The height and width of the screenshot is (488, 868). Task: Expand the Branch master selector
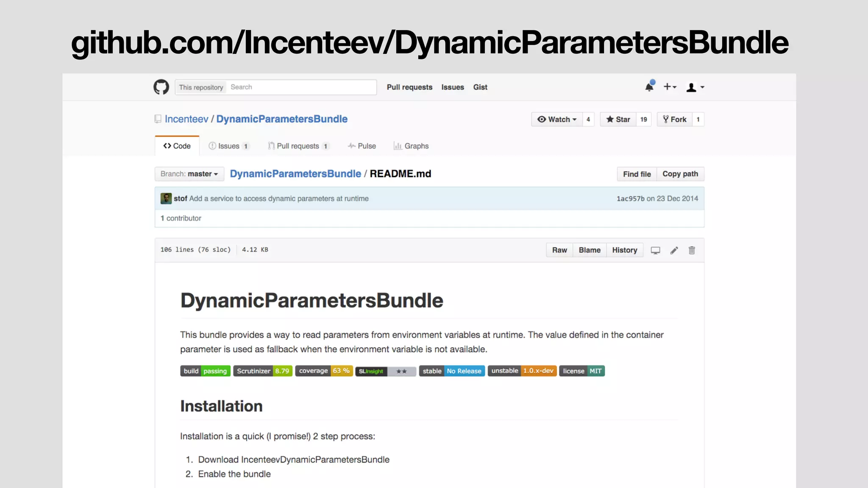click(189, 174)
